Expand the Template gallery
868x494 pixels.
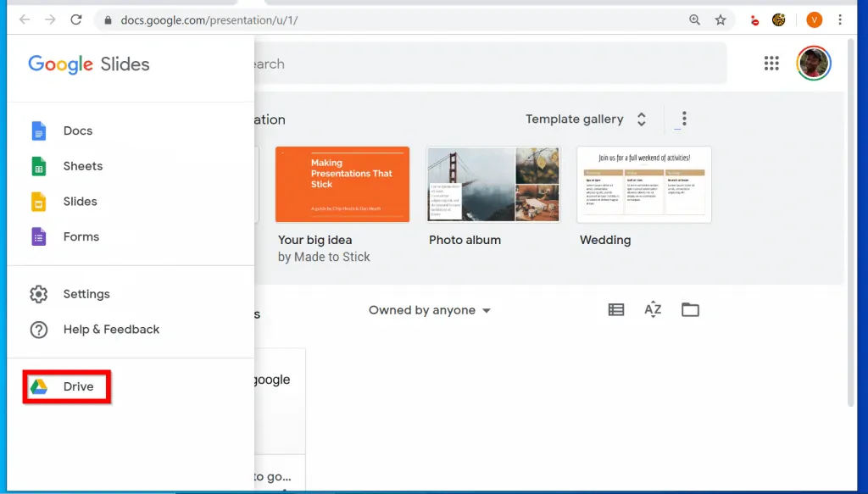[586, 119]
